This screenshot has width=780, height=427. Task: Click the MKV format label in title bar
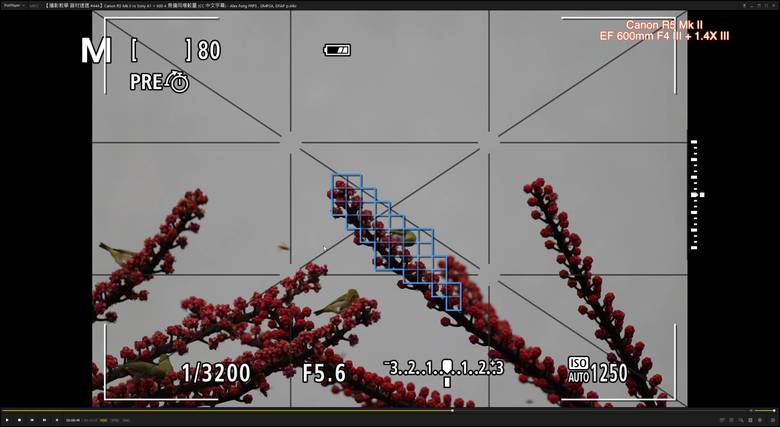click(34, 5)
